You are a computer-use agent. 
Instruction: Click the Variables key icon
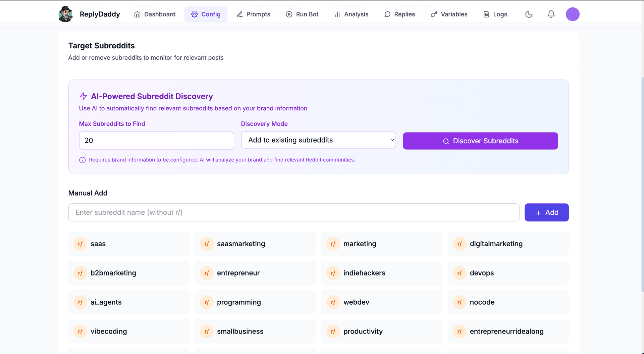[x=434, y=14]
